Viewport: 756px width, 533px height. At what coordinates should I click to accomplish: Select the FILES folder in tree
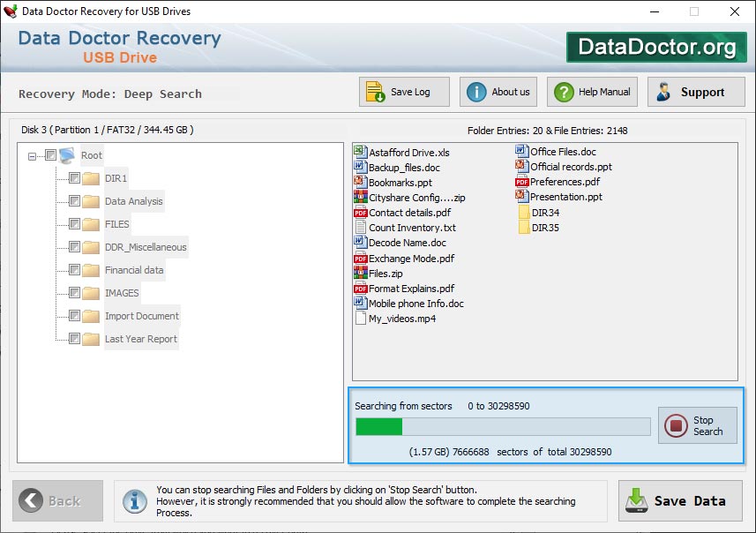[x=117, y=224]
